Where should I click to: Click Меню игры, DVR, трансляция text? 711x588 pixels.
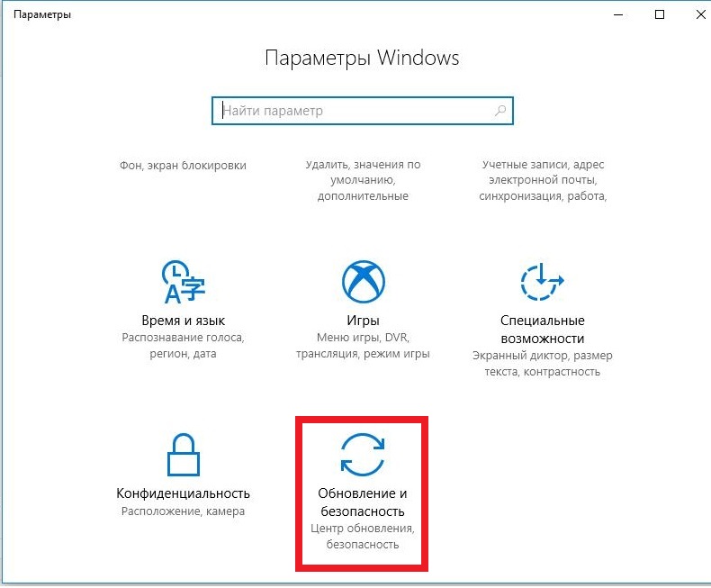(363, 345)
